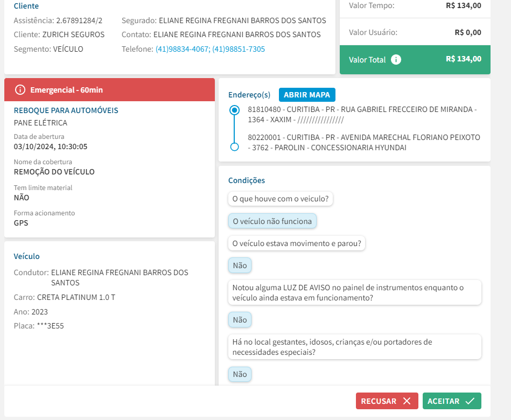Click the info icon beside Valor Total
Image resolution: width=511 pixels, height=420 pixels.
pyautogui.click(x=396, y=60)
